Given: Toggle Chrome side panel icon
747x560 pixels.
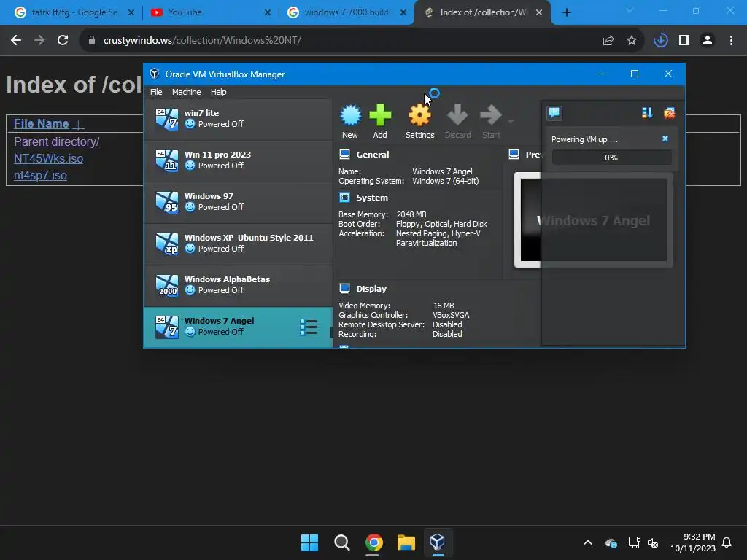Looking at the screenshot, I should point(684,41).
